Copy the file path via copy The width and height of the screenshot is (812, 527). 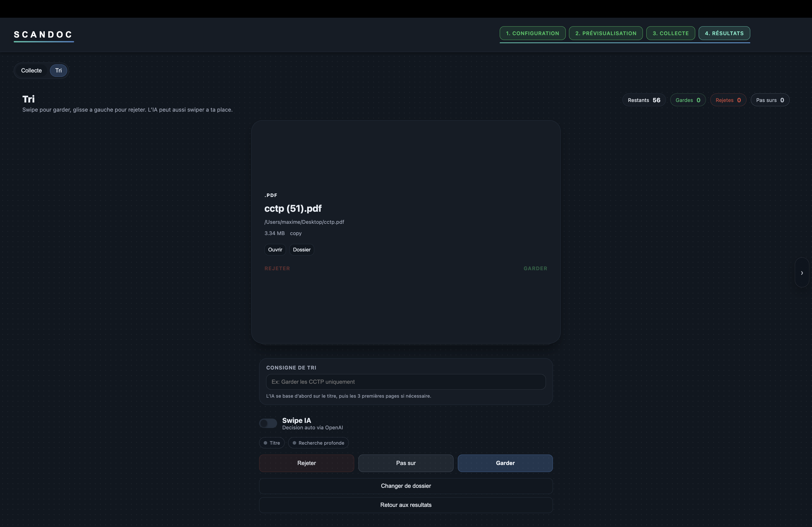click(295, 233)
